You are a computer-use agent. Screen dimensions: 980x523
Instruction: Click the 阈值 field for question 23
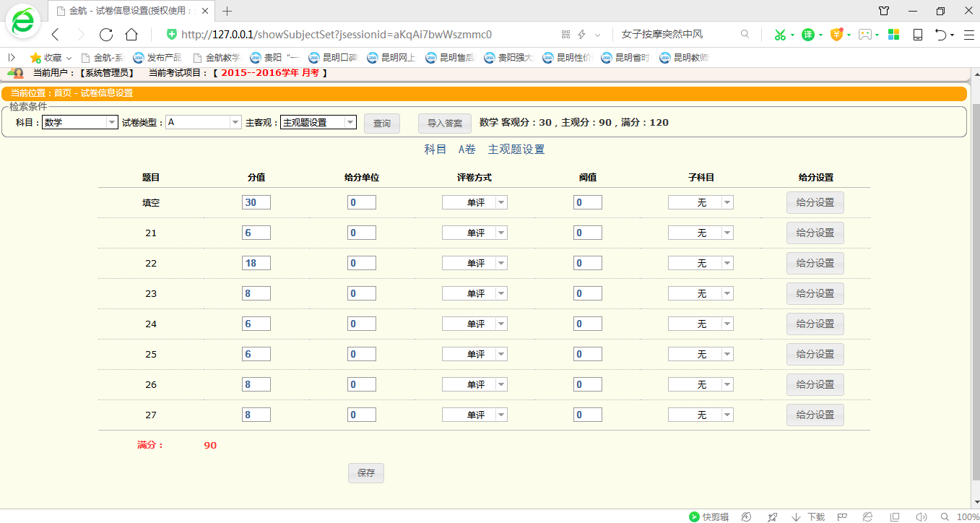tap(588, 294)
